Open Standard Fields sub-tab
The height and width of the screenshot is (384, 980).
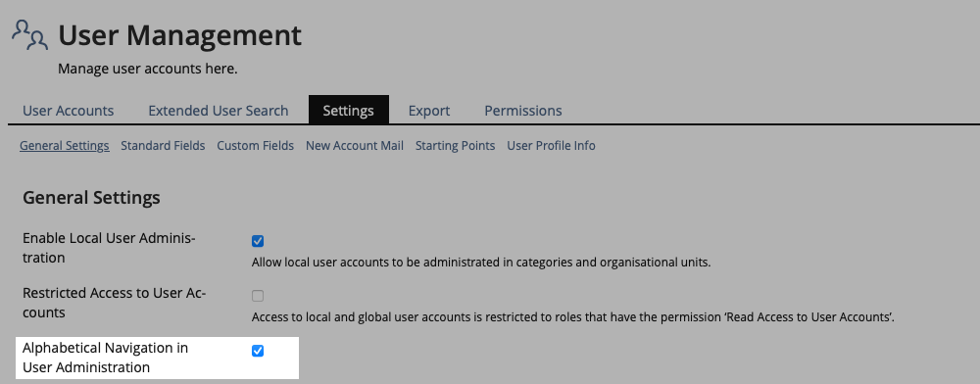point(163,146)
